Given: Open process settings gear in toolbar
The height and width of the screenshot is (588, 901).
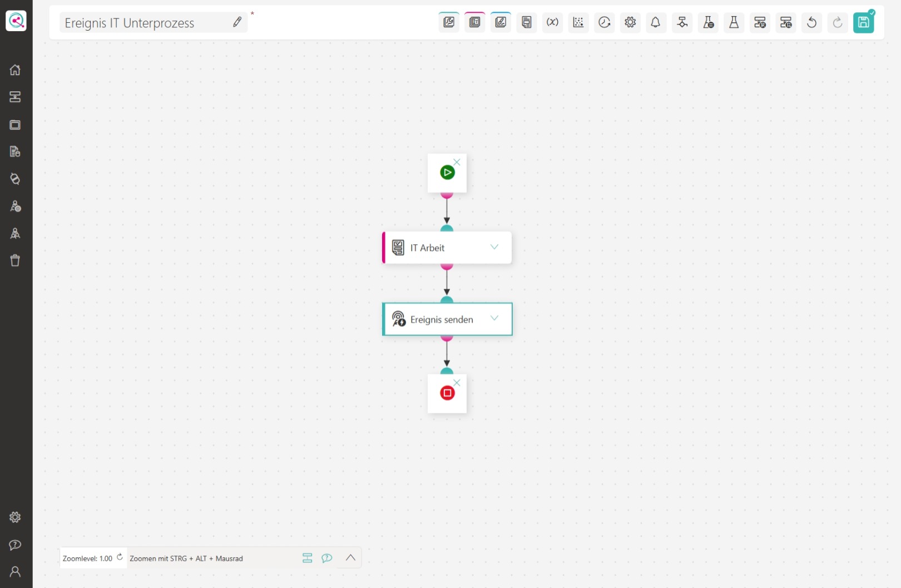Looking at the screenshot, I should tap(630, 22).
